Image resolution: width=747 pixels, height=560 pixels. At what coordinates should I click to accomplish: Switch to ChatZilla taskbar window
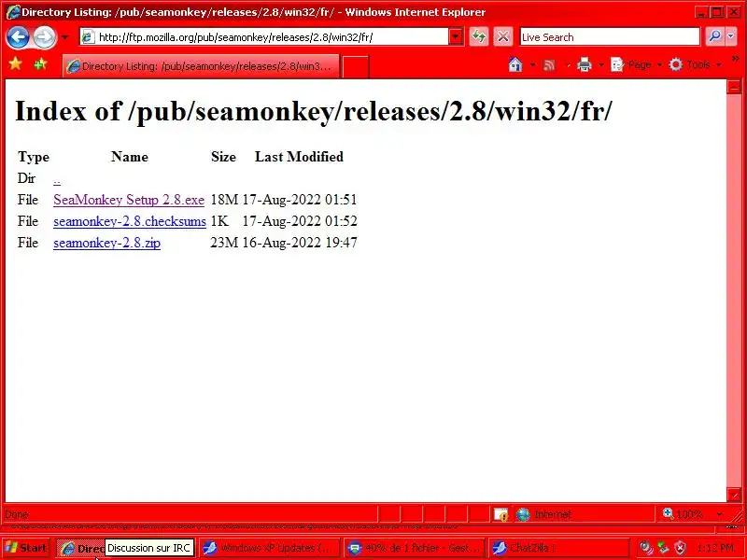click(x=558, y=548)
